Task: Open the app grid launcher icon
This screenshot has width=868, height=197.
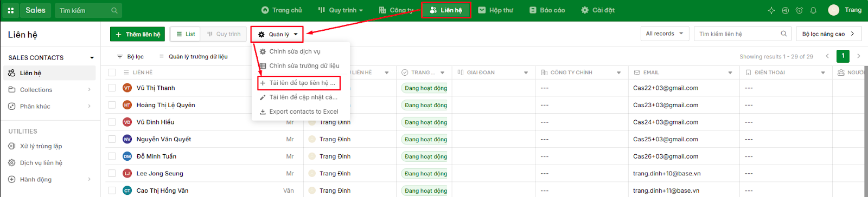Action: 11,10
